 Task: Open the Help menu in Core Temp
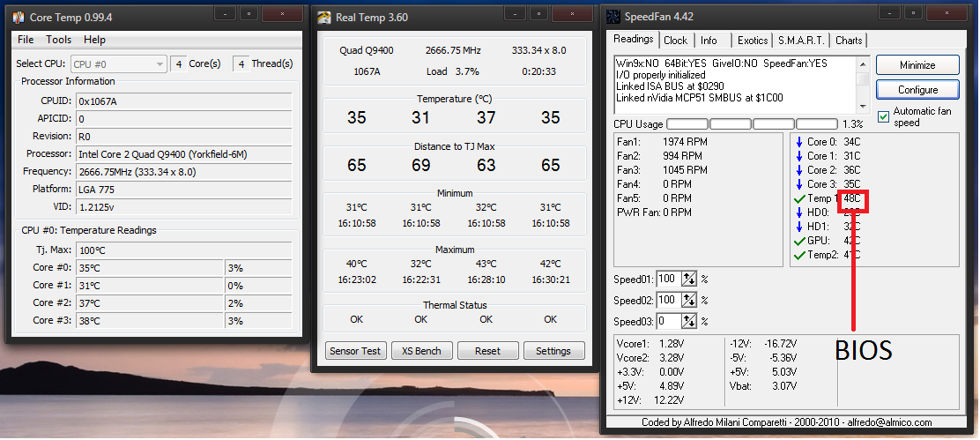[x=94, y=40]
